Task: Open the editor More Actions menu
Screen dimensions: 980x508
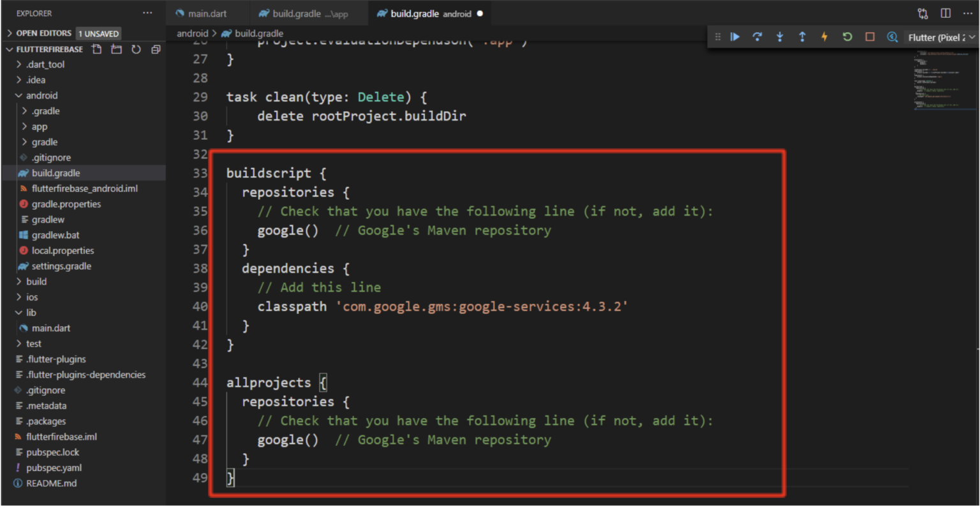Action: pyautogui.click(x=968, y=13)
